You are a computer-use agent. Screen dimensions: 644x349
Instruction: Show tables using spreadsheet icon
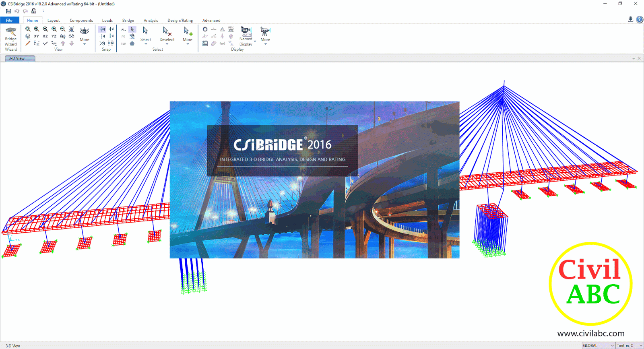coord(205,43)
